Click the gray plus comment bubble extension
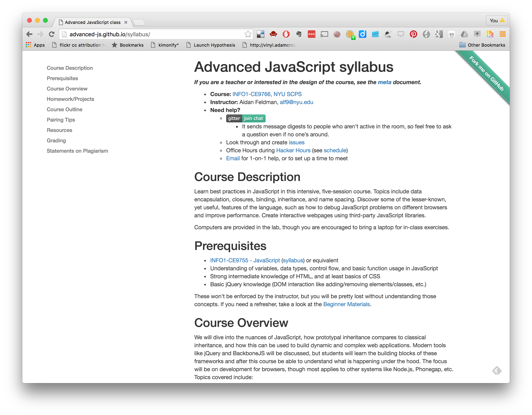The image size is (532, 415). (477, 34)
